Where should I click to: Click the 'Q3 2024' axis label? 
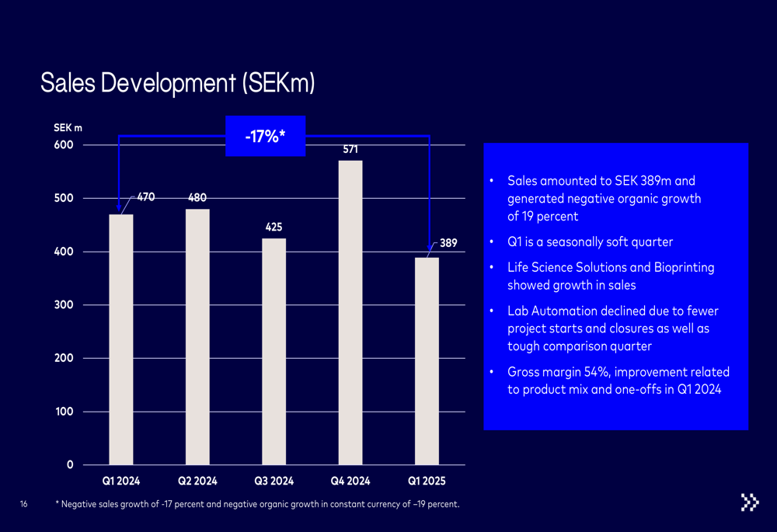[274, 481]
